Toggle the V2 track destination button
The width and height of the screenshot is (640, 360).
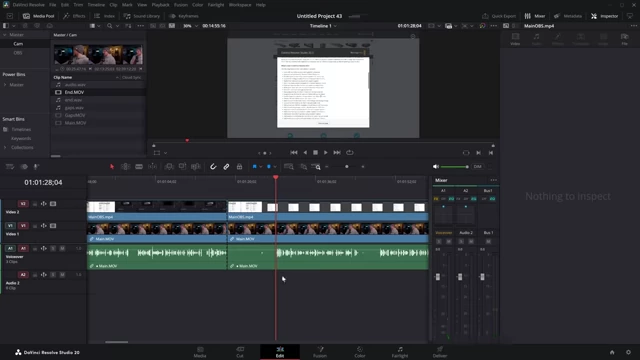(23, 204)
